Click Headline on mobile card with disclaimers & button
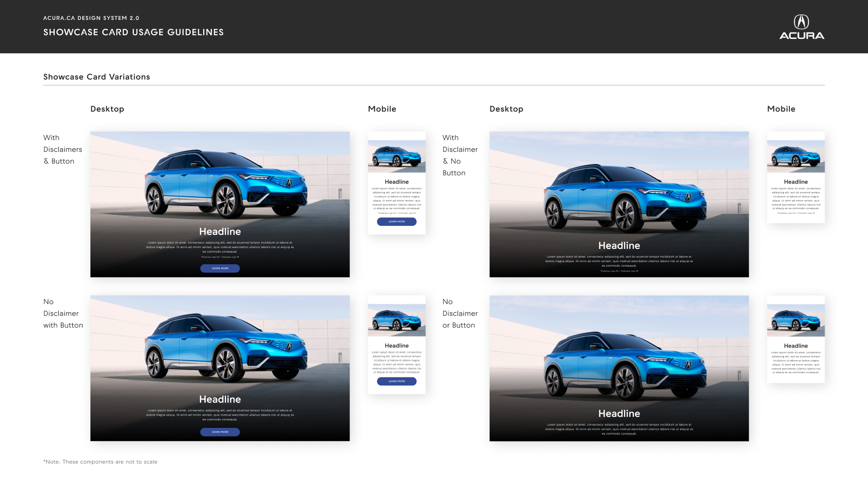Image resolution: width=868 pixels, height=488 pixels. [397, 182]
